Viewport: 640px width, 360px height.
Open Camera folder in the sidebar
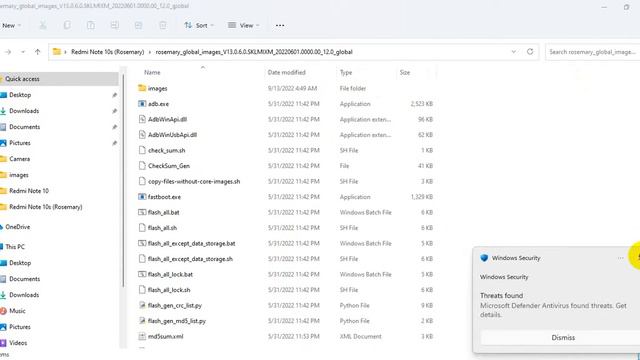tap(19, 159)
